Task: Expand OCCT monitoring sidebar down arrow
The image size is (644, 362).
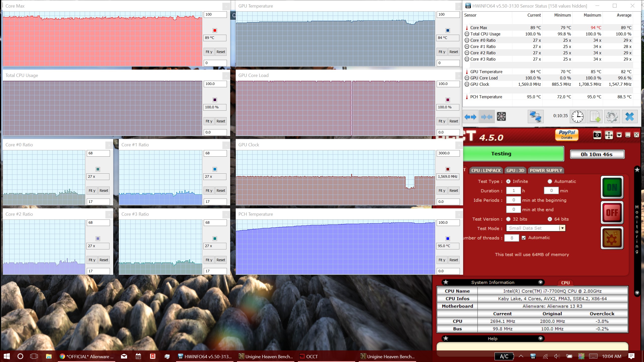Action: tap(637, 293)
